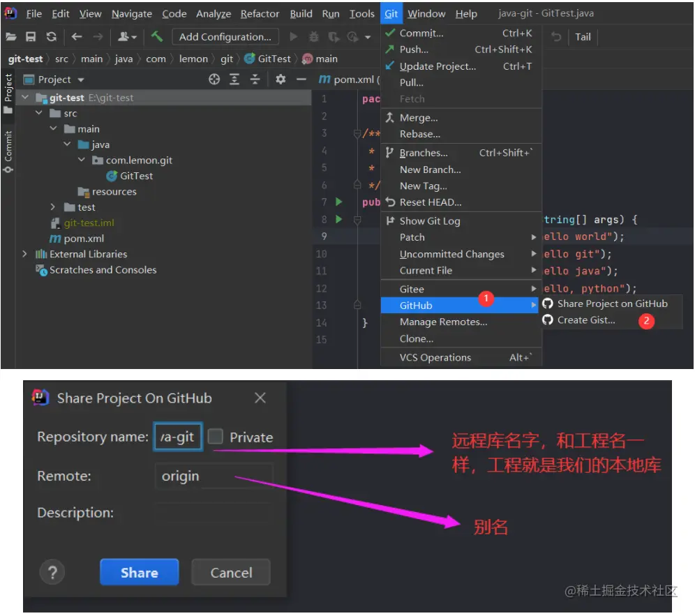Screen dimensions: 695x616
Task: Click the run gutter arrow on line 8
Action: (339, 219)
